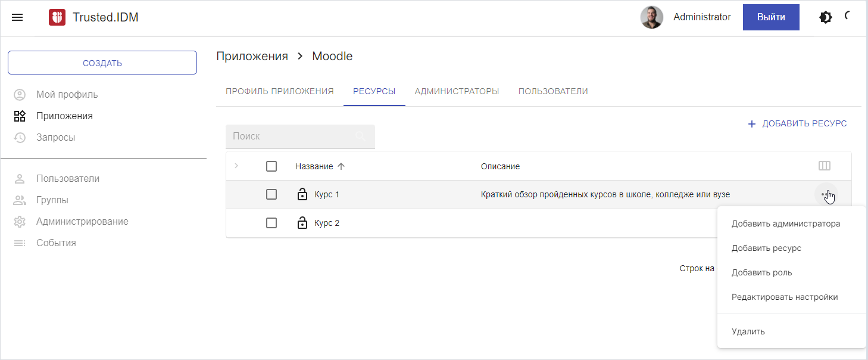Click the Приложения breadcrumb link
The width and height of the screenshot is (868, 360).
pos(252,57)
